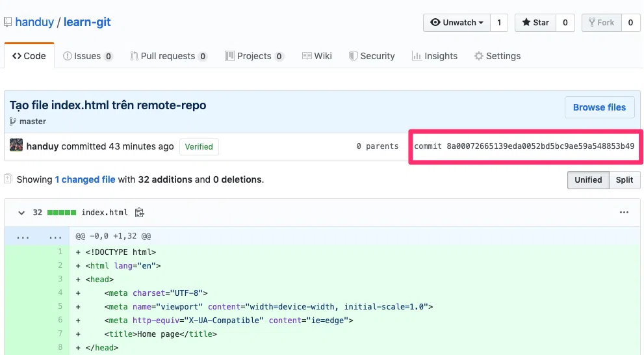Screen dimensions: 644x355
Task: Click the Security shield icon
Action: [354, 56]
